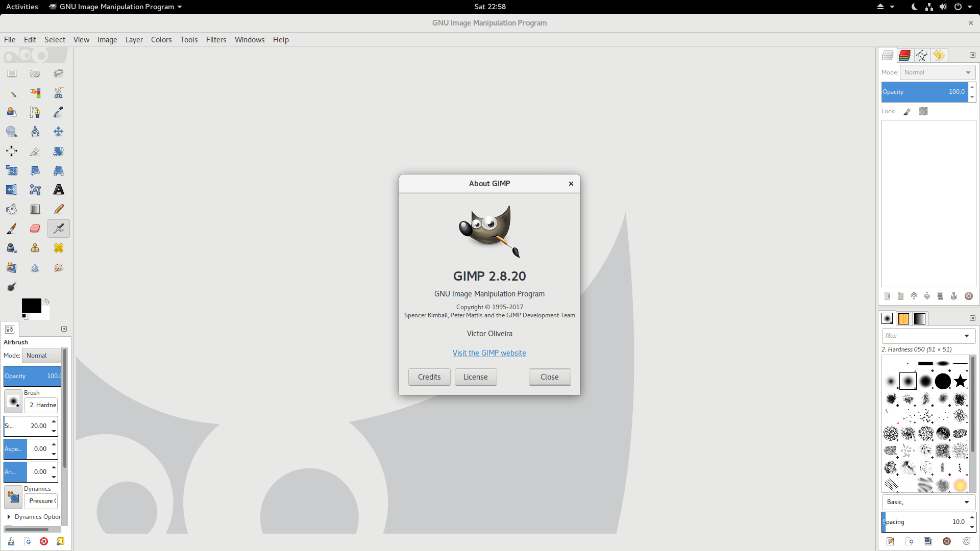Reset to default black and white colors
The image size is (980, 551).
pos(24,317)
